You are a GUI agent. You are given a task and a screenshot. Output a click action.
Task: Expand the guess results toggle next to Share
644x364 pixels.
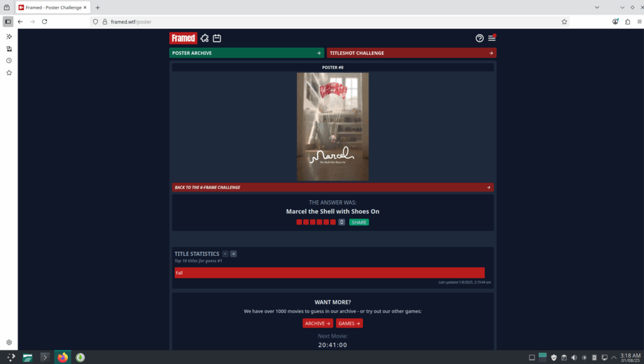click(341, 222)
